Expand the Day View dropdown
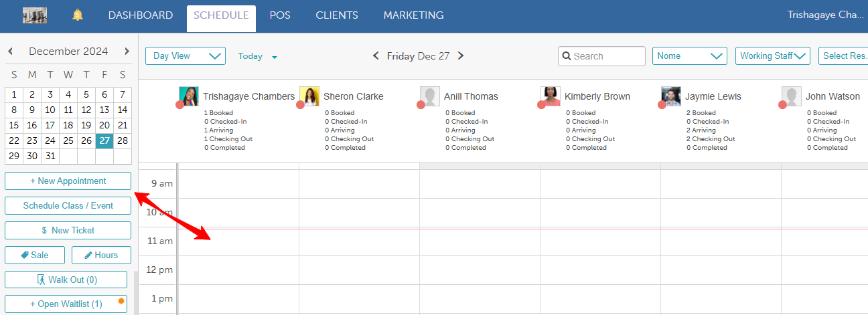The height and width of the screenshot is (315, 868). (x=186, y=56)
